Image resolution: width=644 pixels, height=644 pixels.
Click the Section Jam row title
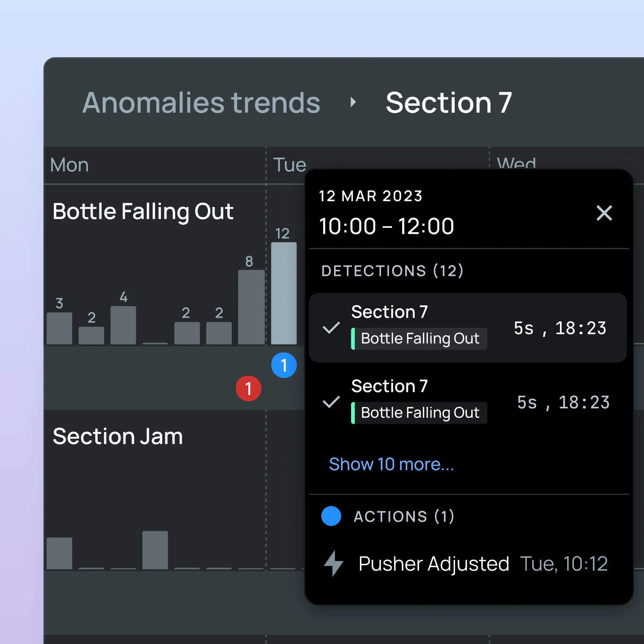click(118, 436)
